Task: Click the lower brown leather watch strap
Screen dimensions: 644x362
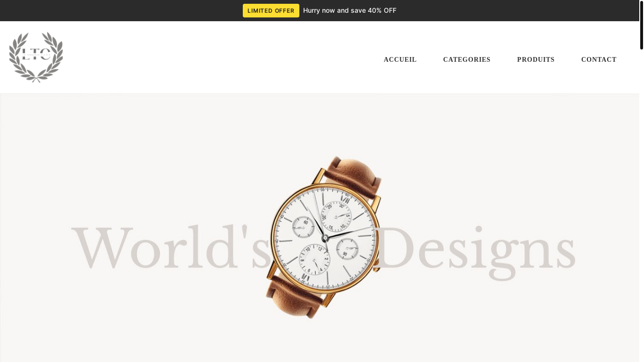Action: pos(294,298)
